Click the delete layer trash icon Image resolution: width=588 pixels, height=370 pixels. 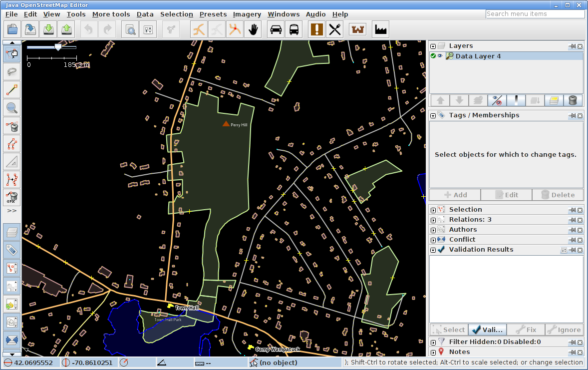pos(573,100)
